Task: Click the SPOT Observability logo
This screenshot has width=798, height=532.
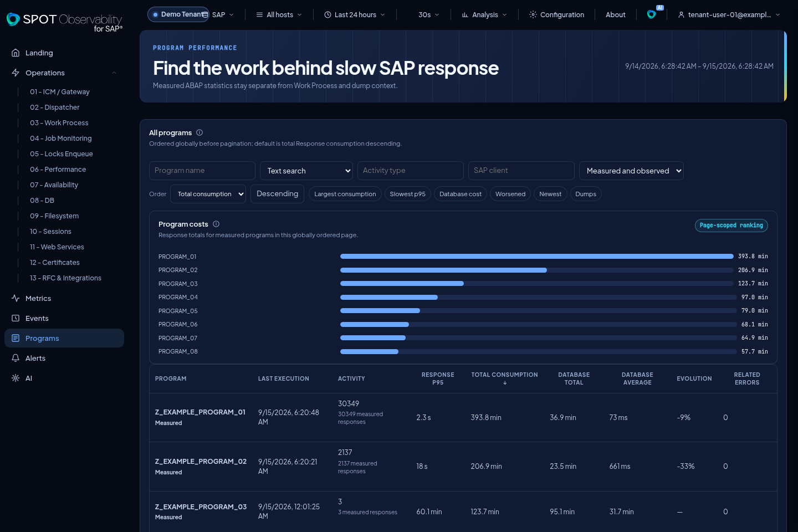Action: [64, 22]
